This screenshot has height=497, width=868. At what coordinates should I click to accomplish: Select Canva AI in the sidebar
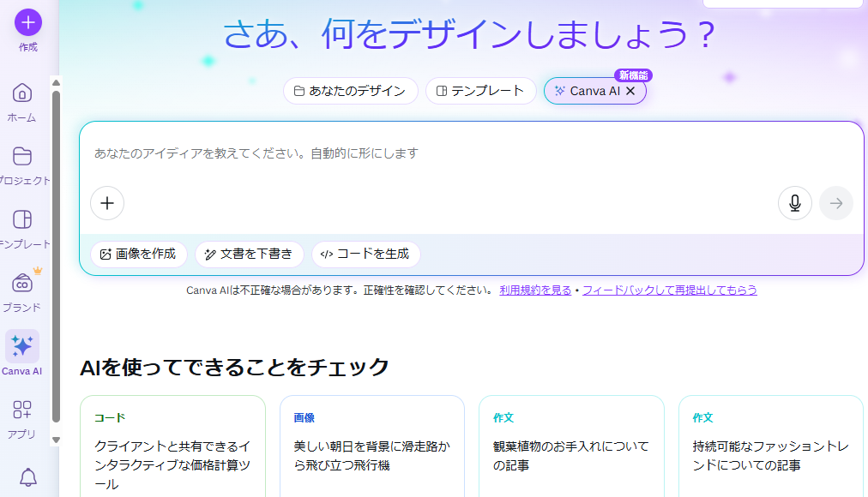[x=22, y=354]
